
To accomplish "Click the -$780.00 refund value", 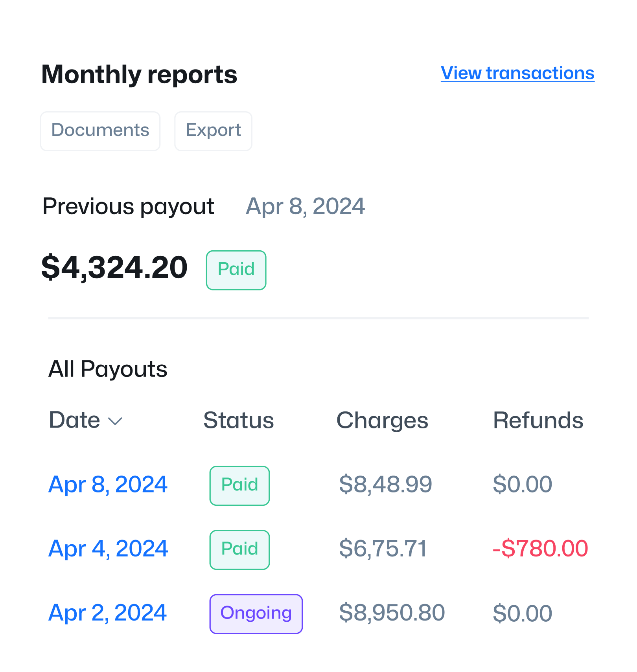I will [540, 549].
